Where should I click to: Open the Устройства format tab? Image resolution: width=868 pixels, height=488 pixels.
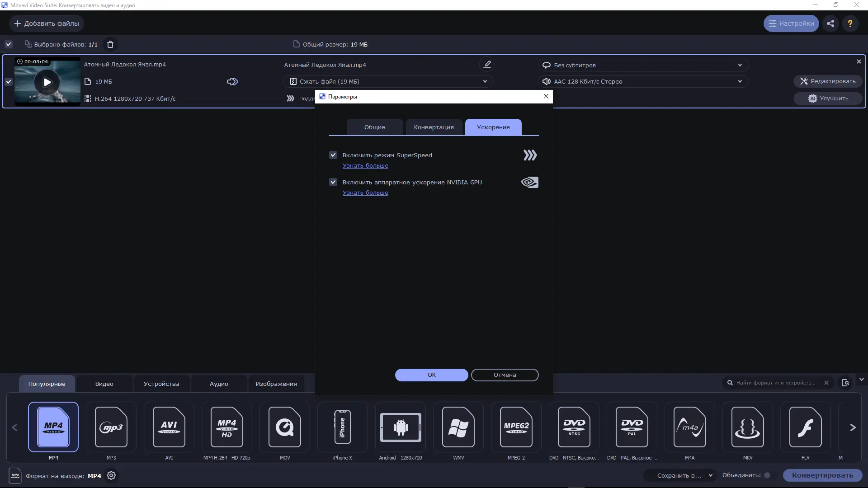[161, 384]
